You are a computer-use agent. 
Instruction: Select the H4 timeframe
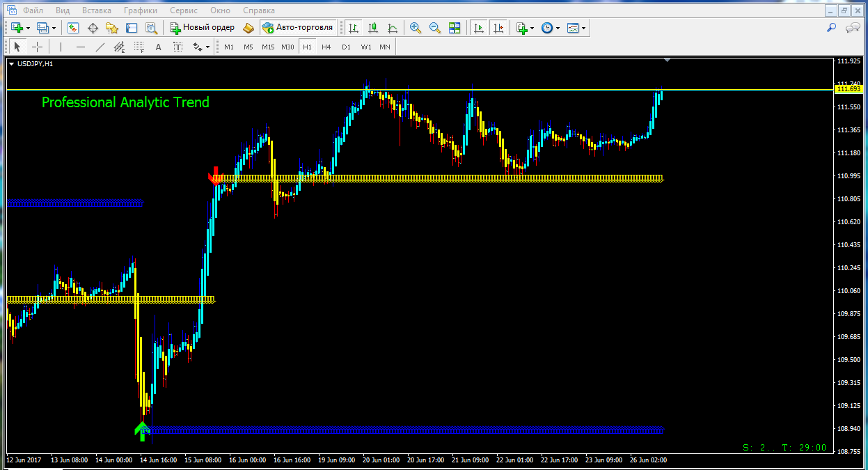tap(326, 47)
